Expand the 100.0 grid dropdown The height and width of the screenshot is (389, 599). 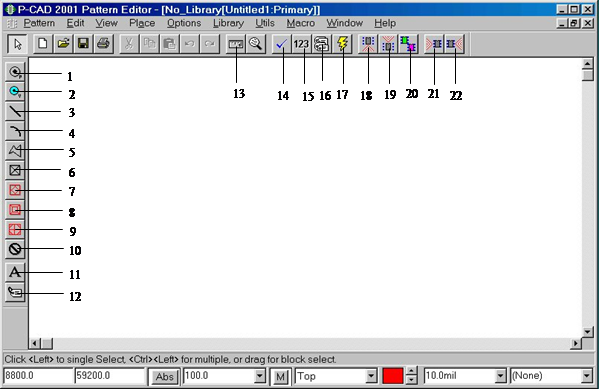(260, 376)
